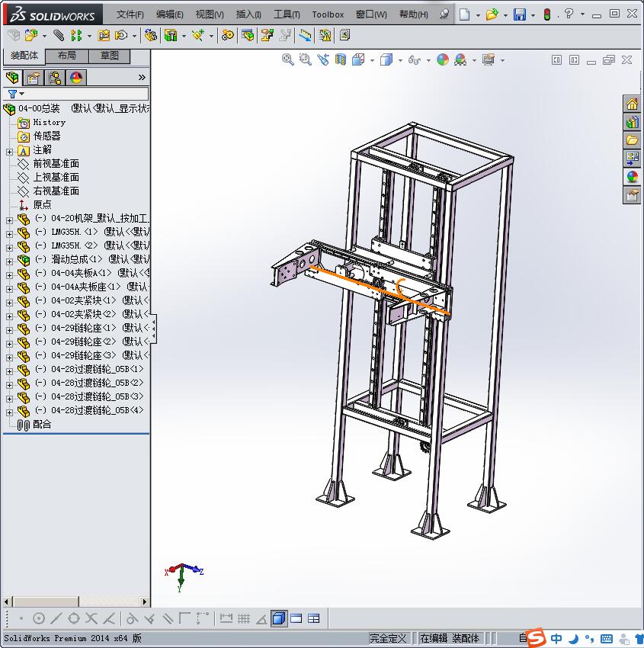644x648 pixels.
Task: Click the Bill of Materials icon
Action: [x=248, y=36]
